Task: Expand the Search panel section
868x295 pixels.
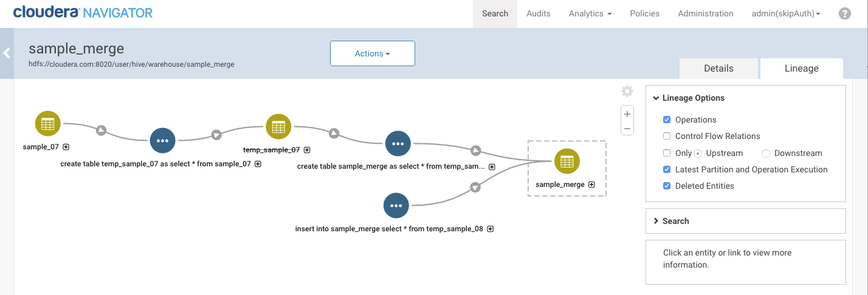Action: (675, 221)
